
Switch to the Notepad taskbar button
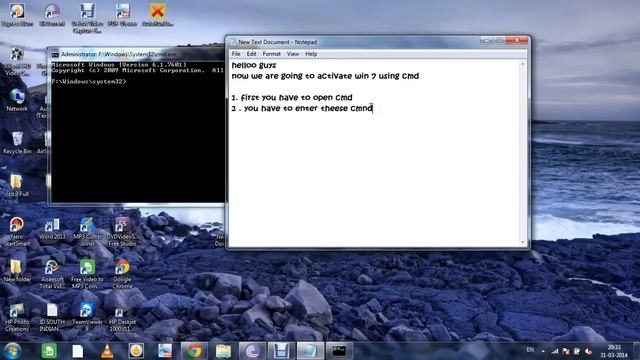point(310,351)
